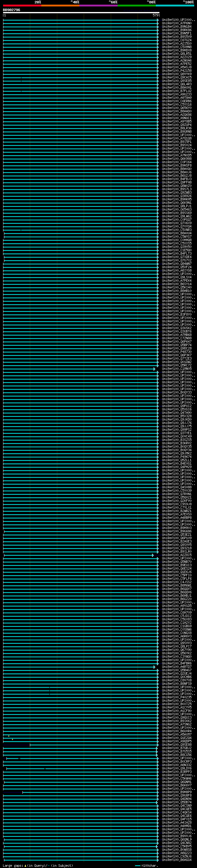
Task: Select hit label UniRef100_B9HDX8
Action: (177, 50)
